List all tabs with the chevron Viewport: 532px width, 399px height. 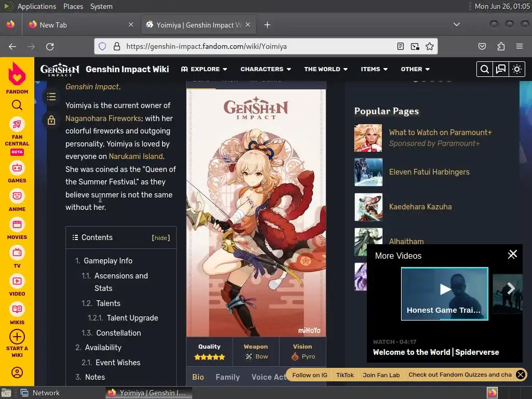[x=457, y=24]
